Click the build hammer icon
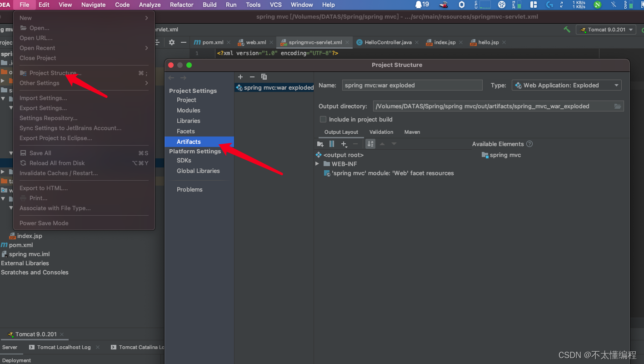Screen dimensions: 644x364 567,30
